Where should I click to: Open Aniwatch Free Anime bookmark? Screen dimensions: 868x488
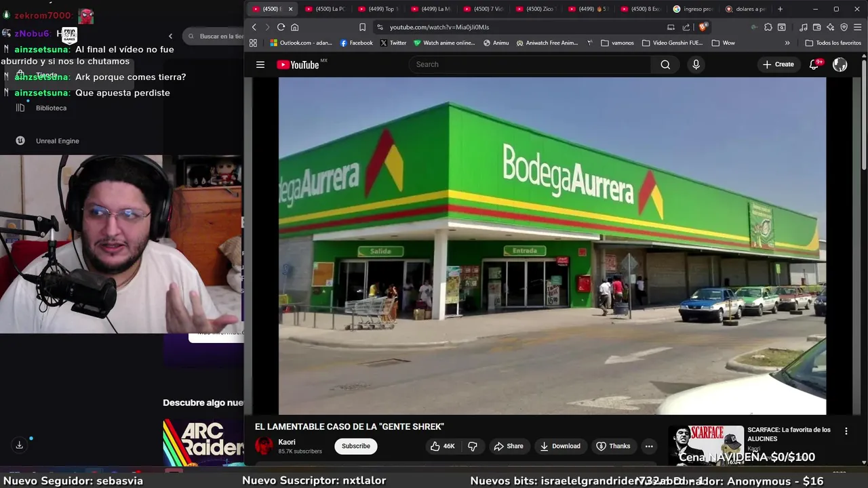pos(547,43)
